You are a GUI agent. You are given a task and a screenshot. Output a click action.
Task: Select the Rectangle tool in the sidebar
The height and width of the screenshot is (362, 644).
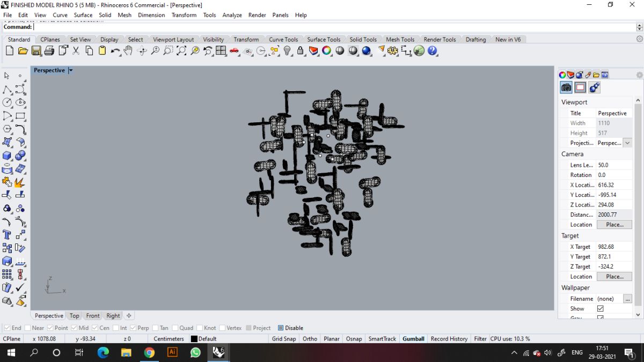[x=20, y=116]
